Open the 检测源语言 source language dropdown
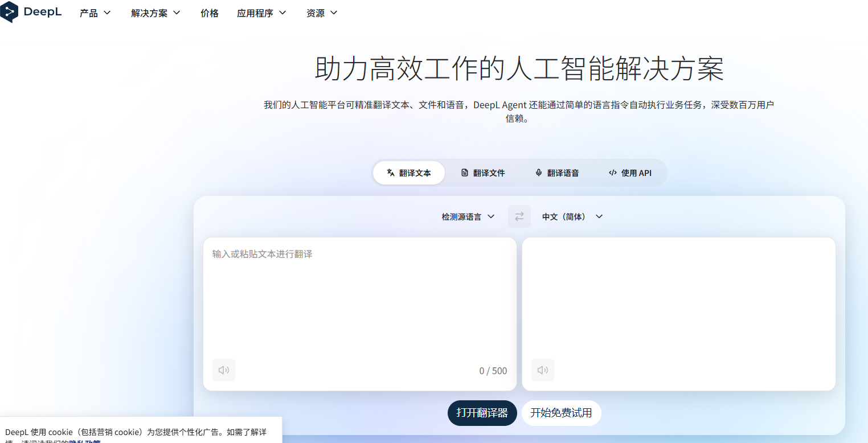 click(467, 216)
